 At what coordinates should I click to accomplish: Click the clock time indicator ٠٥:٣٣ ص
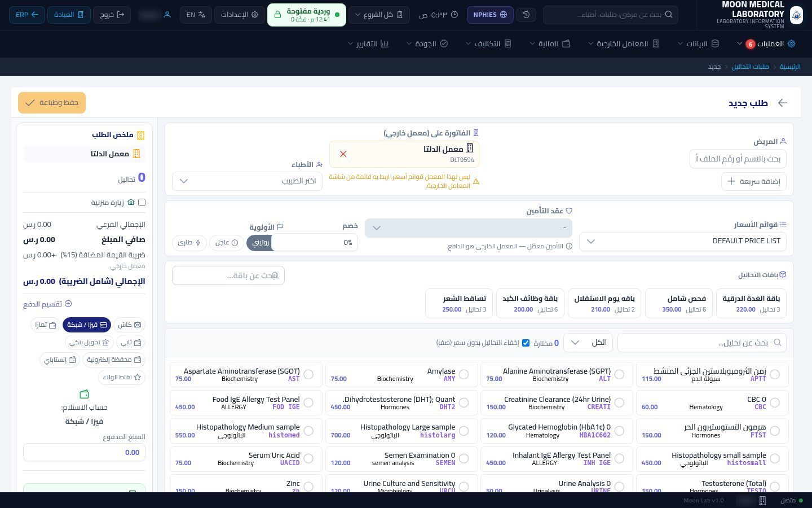(439, 15)
